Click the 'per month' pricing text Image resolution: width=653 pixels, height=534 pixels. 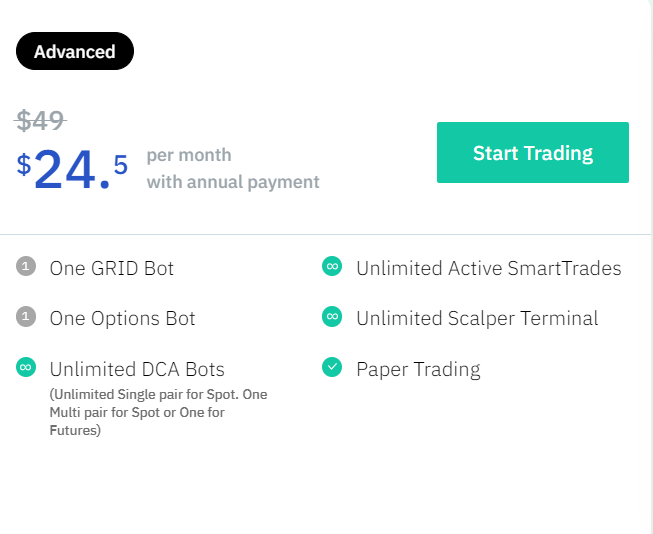(x=189, y=156)
